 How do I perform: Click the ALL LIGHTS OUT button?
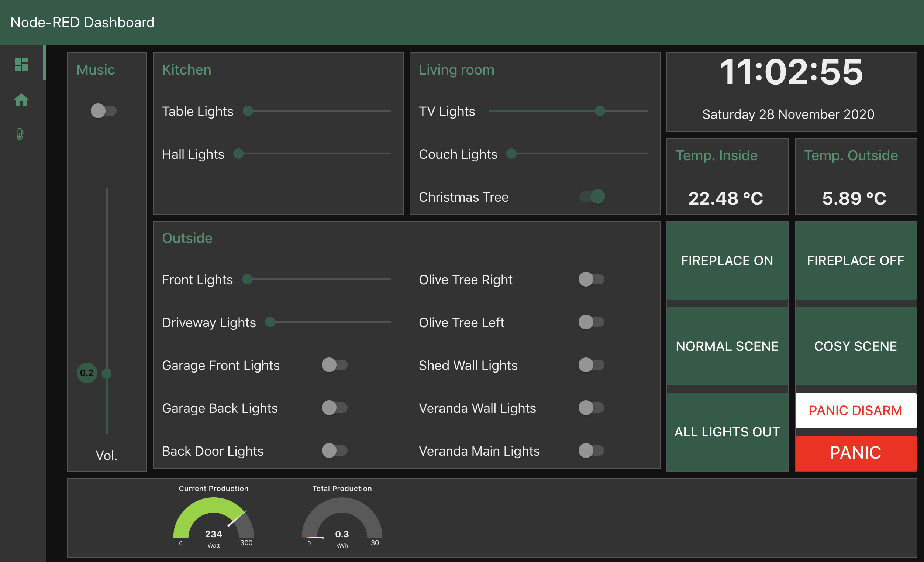point(727,432)
